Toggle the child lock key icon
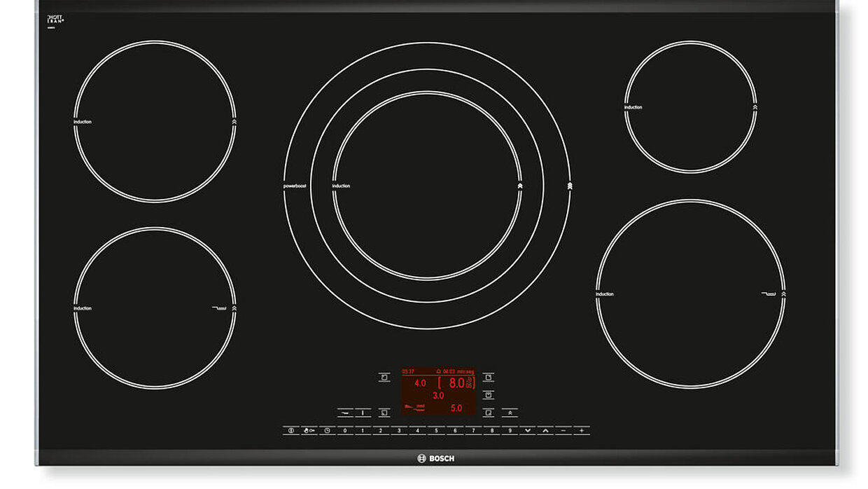The width and height of the screenshot is (868, 489). coord(309,430)
